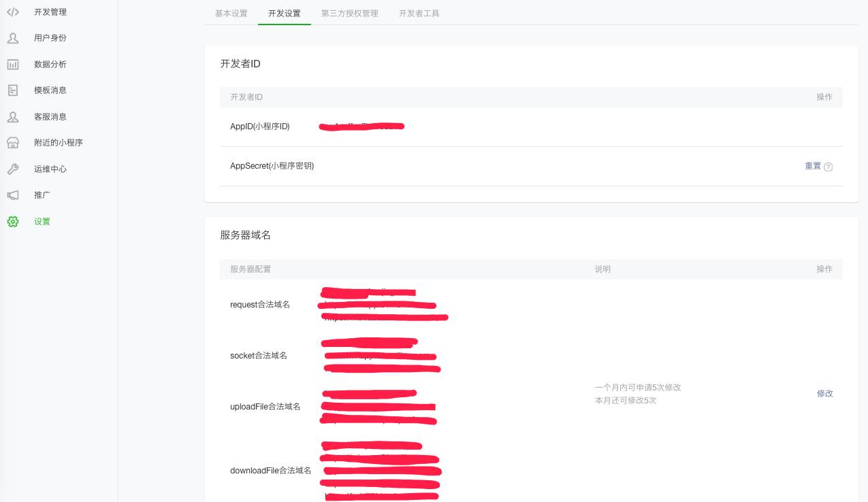
Task: Open 用户身份 in the sidebar
Action: pyautogui.click(x=50, y=38)
